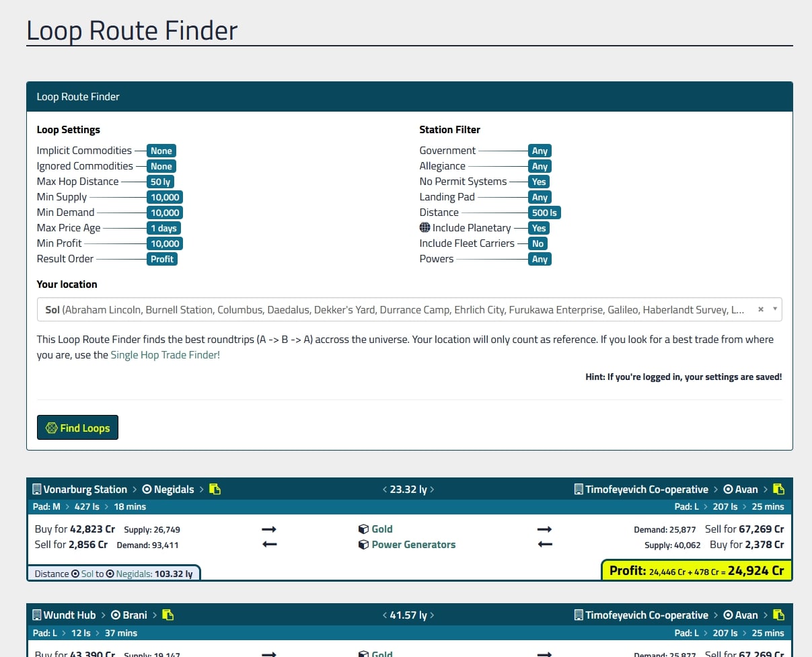Viewport: 812px width, 657px height.
Task: Open the Gold commodity link in first route
Action: pos(382,529)
